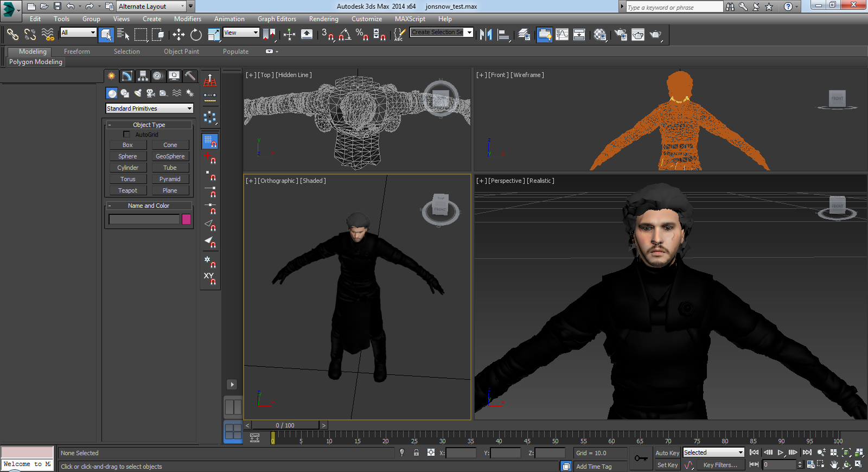Open the key mode Selected dropdown
Screen dimensions: 868x472
713,452
